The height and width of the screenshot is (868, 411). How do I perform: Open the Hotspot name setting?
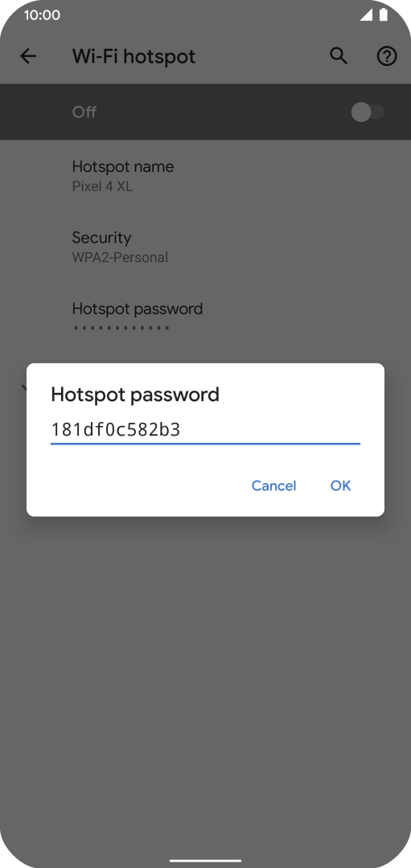206,175
